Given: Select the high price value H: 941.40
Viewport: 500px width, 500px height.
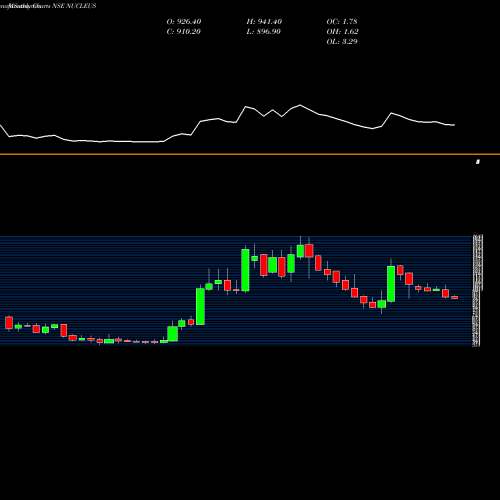Looking at the screenshot, I should pyautogui.click(x=264, y=22).
